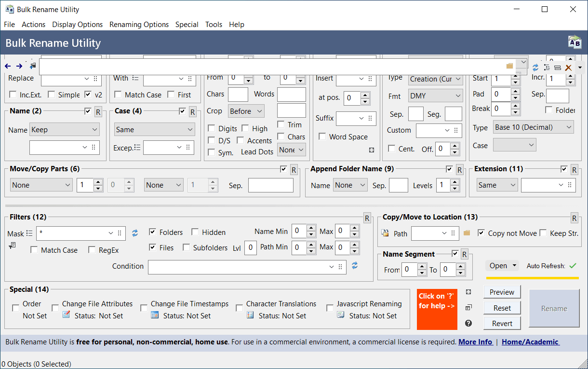Open Append Folder Name None dropdown

click(350, 185)
